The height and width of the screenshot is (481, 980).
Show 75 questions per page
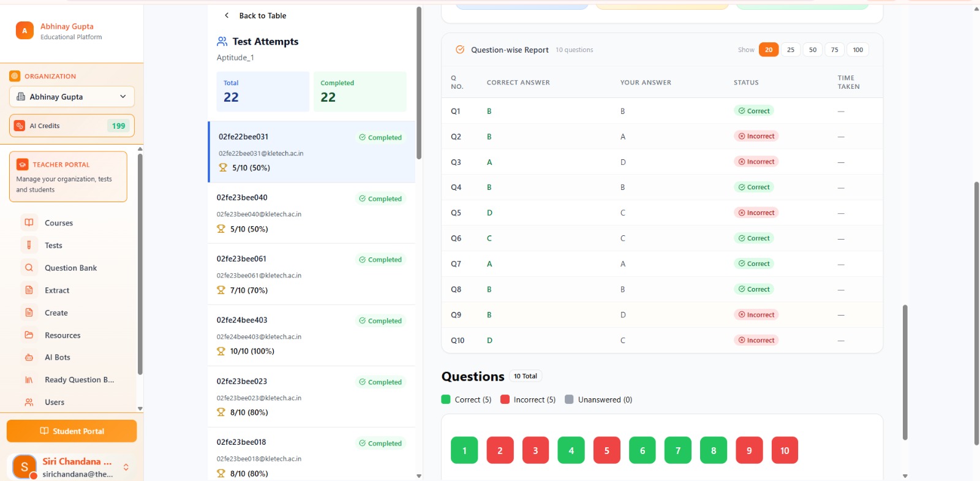834,50
